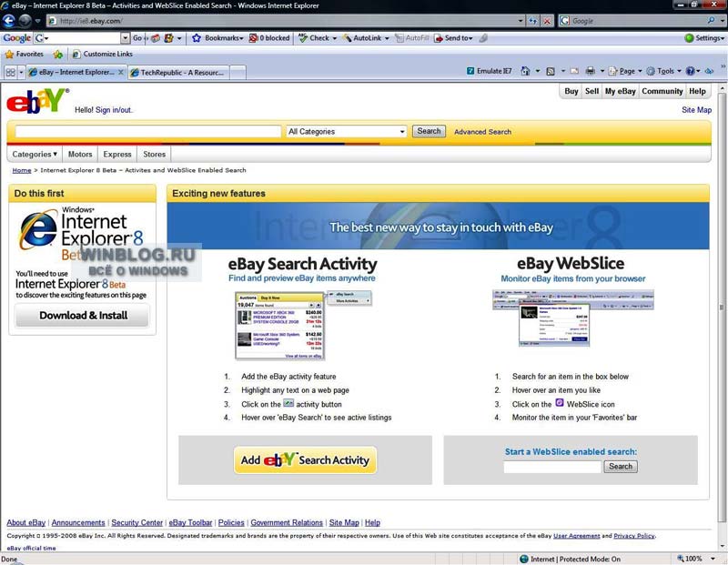Click the Google toolbar logo
The image size is (728, 565).
click(x=16, y=38)
